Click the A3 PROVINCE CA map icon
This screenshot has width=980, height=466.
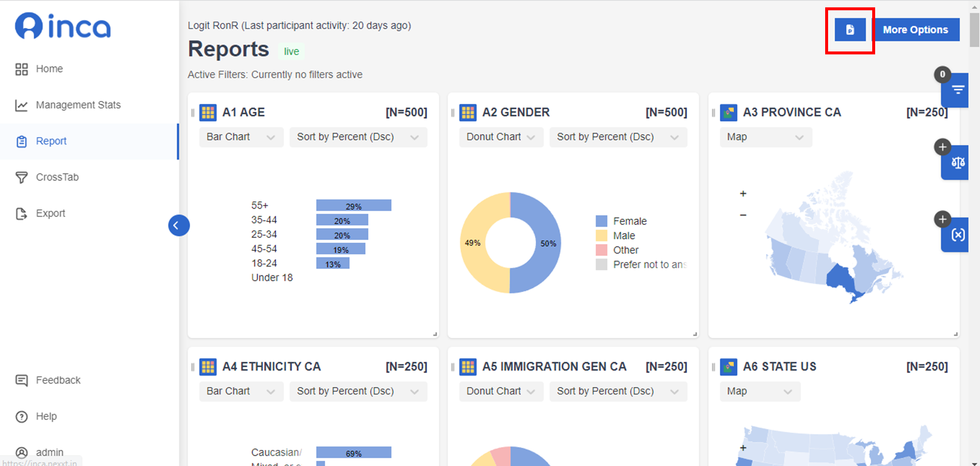point(729,113)
